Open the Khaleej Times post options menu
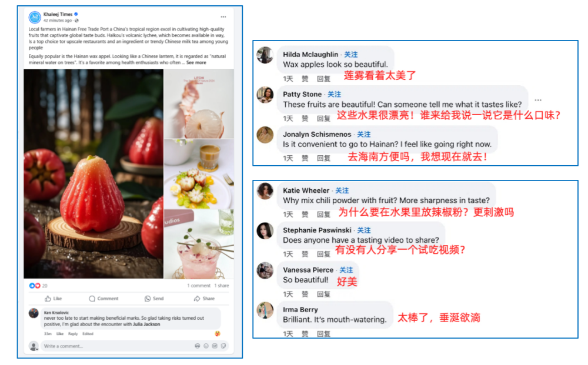The image size is (588, 365). pos(223,17)
